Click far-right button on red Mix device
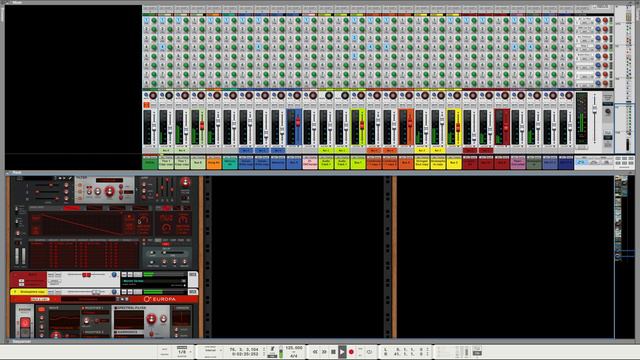 [192, 275]
